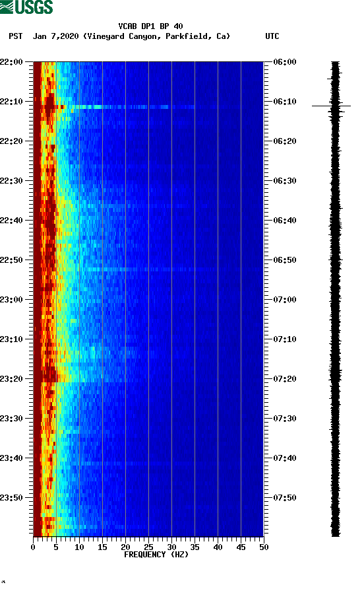Click the 23:30 PST time label
Viewport: 364px width, 589px height.
pos(11,419)
